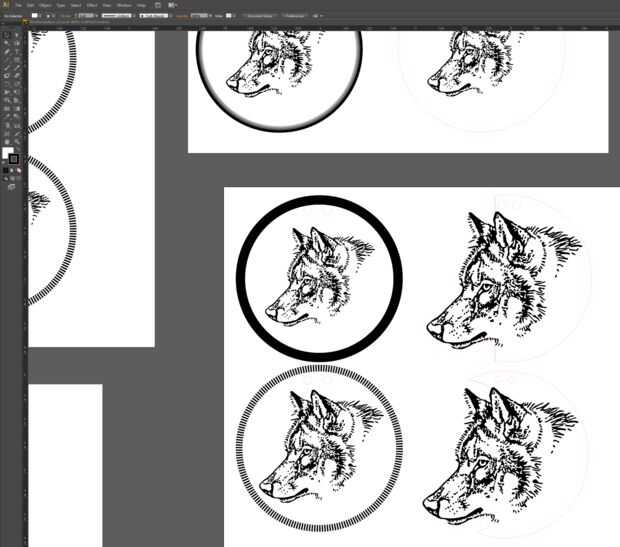Viewport: 620px width, 547px height.
Task: Open the Help menu
Action: point(141,6)
